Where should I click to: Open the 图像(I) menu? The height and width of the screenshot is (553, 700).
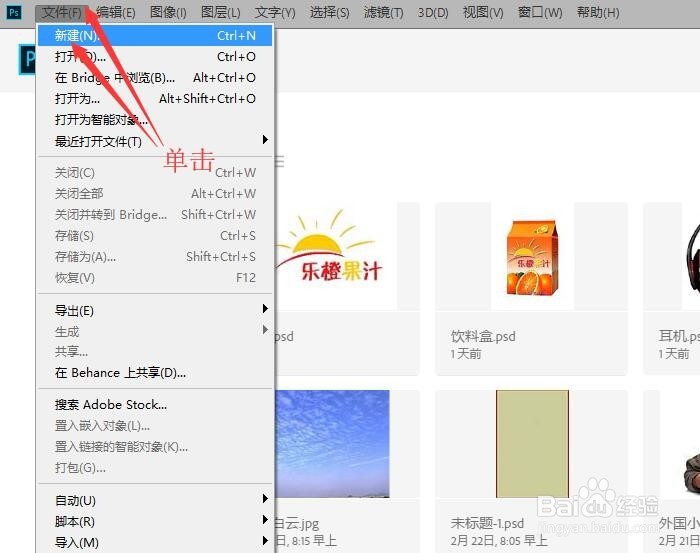pos(168,12)
